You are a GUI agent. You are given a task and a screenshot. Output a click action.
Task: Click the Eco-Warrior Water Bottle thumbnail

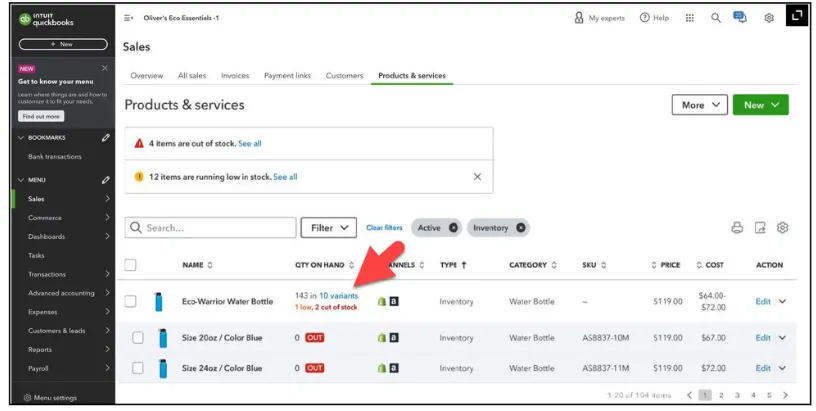(158, 302)
